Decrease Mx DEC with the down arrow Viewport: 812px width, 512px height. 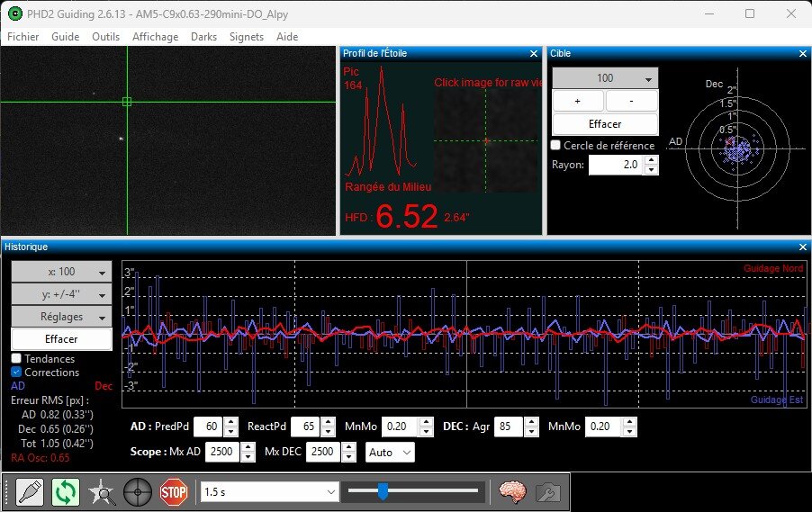[349, 457]
